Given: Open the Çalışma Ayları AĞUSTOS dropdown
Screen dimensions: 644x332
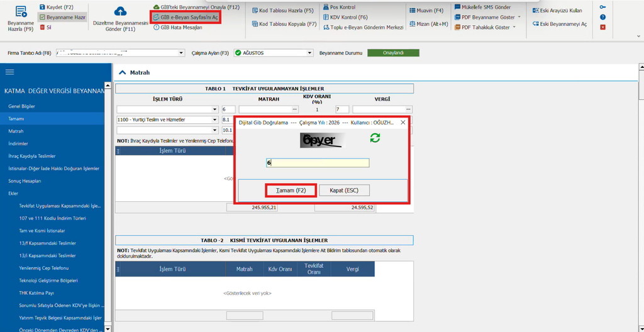Looking at the screenshot, I should pos(311,53).
